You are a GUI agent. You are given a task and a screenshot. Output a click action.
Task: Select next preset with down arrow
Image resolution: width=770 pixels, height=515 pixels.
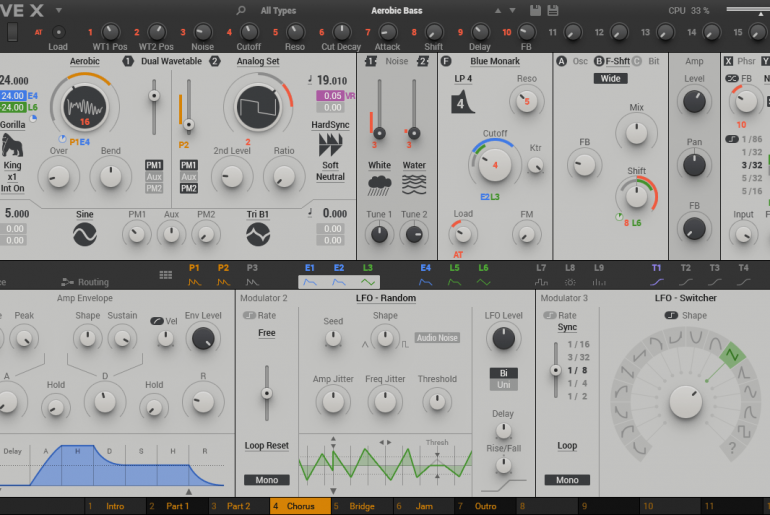[x=512, y=10]
